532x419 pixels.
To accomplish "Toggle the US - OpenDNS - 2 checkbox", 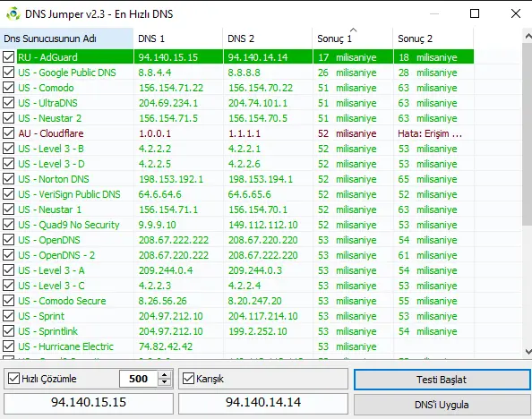I will tap(8, 255).
